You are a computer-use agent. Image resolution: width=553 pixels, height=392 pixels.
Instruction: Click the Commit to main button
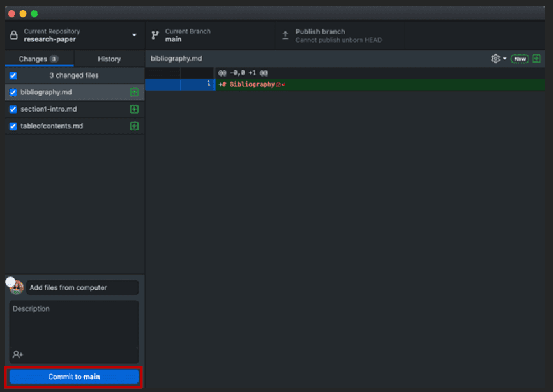[x=74, y=377]
